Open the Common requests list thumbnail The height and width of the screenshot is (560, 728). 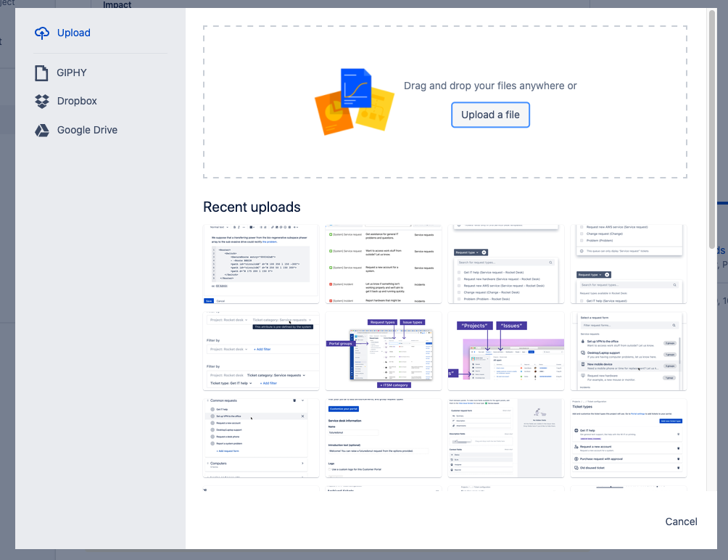pyautogui.click(x=260, y=438)
